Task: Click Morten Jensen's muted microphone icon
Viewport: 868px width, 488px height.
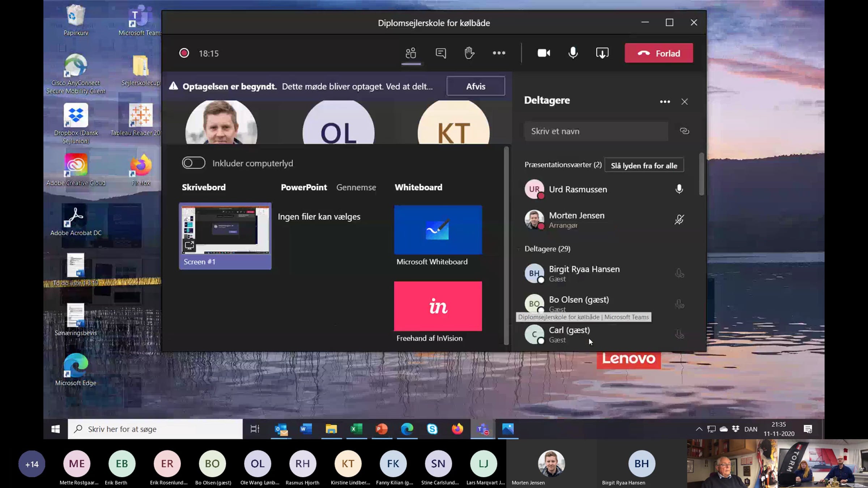Action: 679,219
